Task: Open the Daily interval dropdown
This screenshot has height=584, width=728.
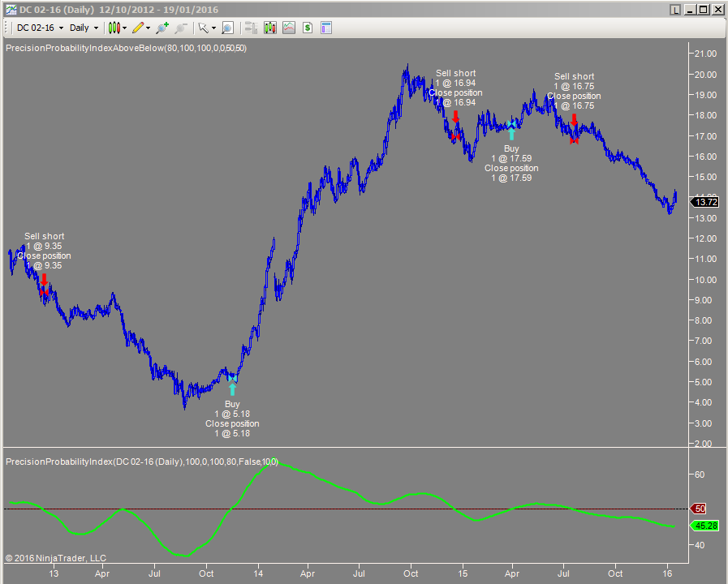Action: pos(80,27)
